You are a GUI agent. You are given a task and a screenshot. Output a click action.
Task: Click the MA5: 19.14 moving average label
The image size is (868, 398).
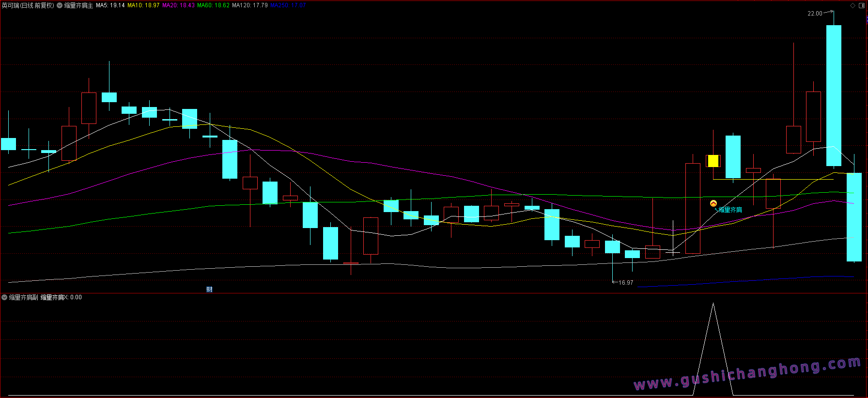[110, 6]
